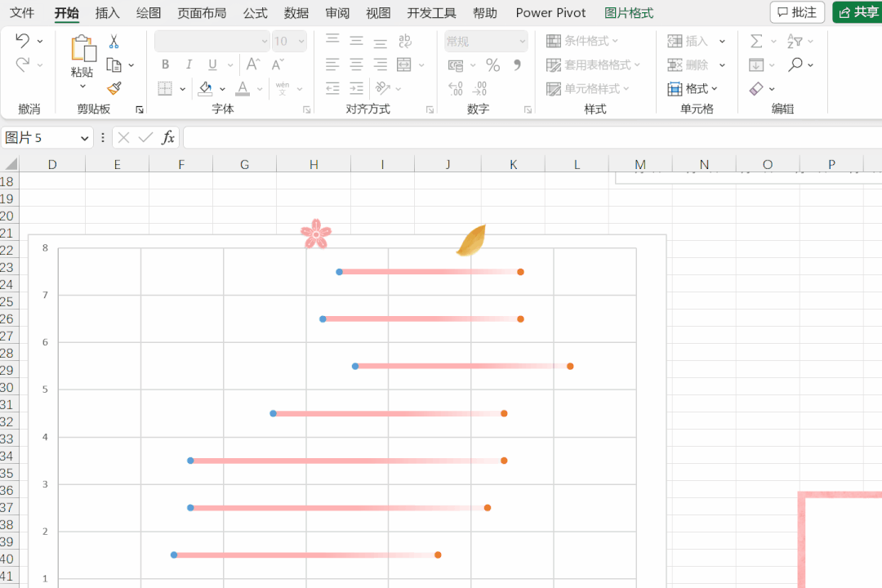Viewport: 882px width, 588px height.
Task: Open Cell Styles menu
Action: pos(588,89)
